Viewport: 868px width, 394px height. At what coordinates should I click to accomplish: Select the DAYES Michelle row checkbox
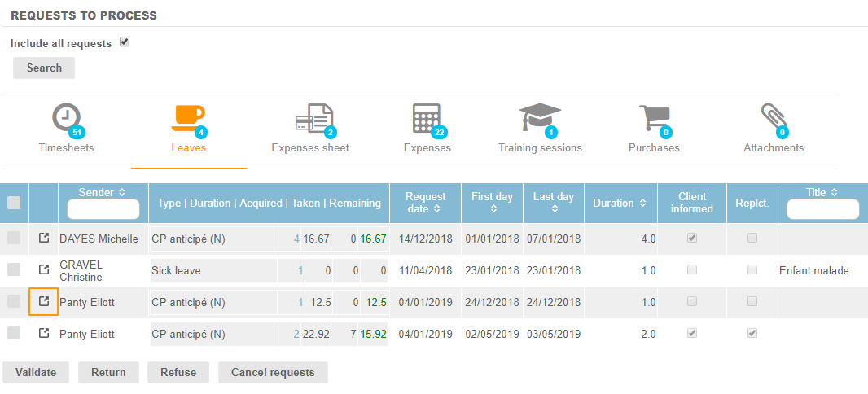tap(14, 239)
